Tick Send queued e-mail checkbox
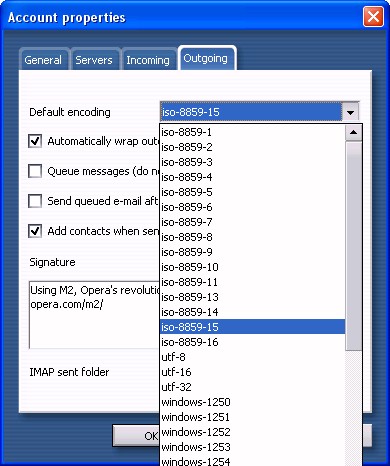 (35, 201)
